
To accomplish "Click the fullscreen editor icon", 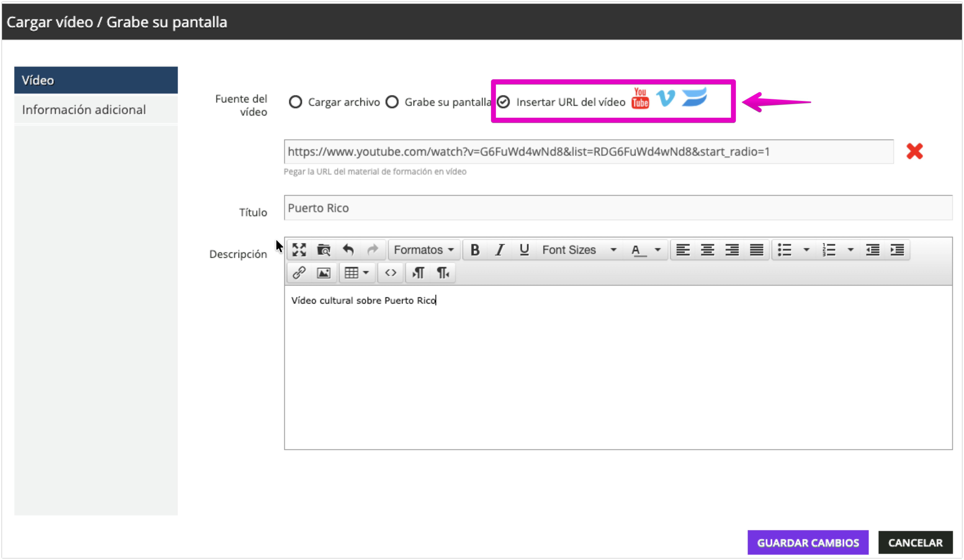I will tap(299, 250).
